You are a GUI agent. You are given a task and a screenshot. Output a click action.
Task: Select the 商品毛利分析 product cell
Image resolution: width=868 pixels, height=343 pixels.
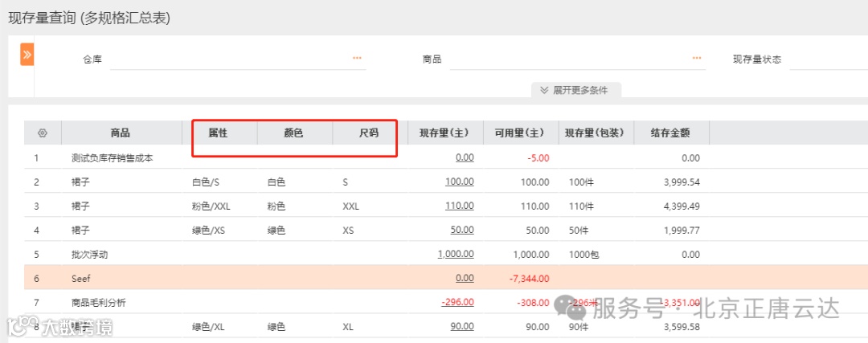pyautogui.click(x=99, y=303)
